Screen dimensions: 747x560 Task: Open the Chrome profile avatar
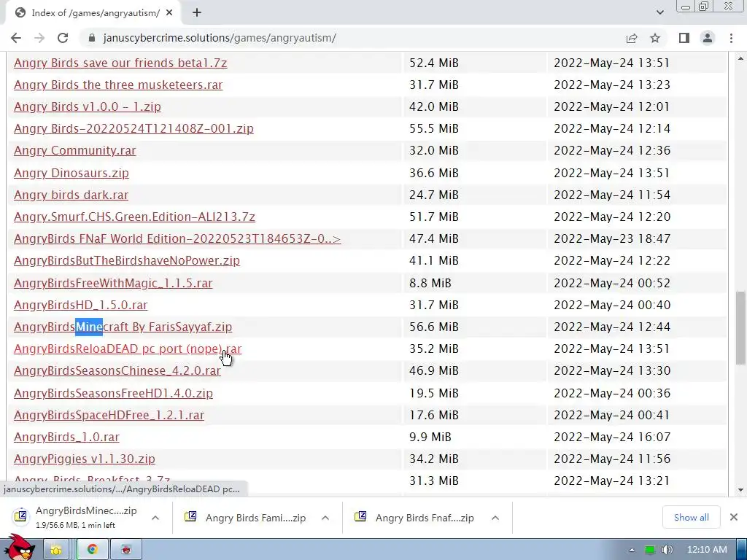[708, 38]
